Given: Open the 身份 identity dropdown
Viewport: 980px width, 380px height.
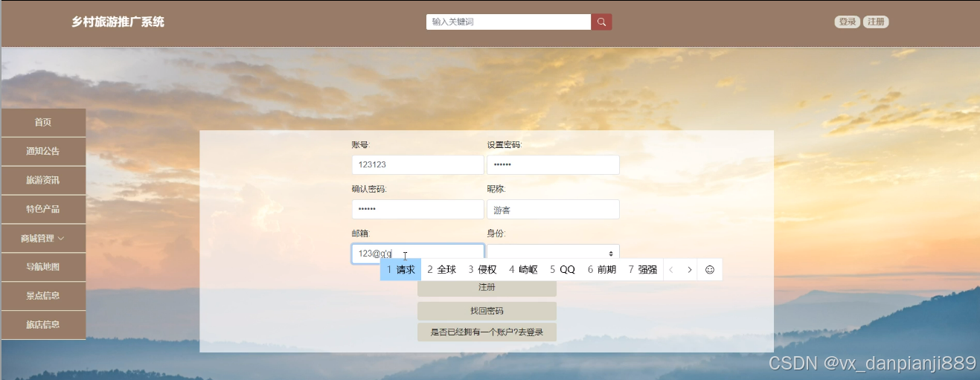Looking at the screenshot, I should click(553, 254).
